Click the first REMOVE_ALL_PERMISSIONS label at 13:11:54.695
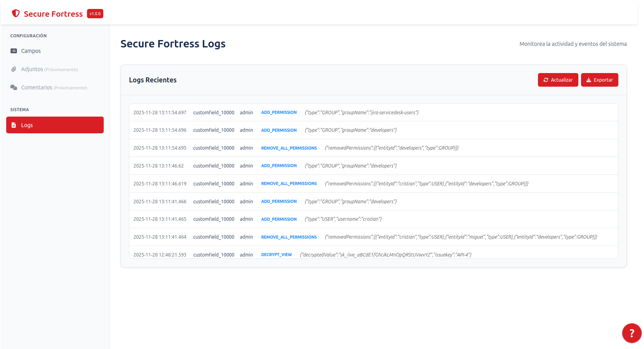 pyautogui.click(x=289, y=148)
